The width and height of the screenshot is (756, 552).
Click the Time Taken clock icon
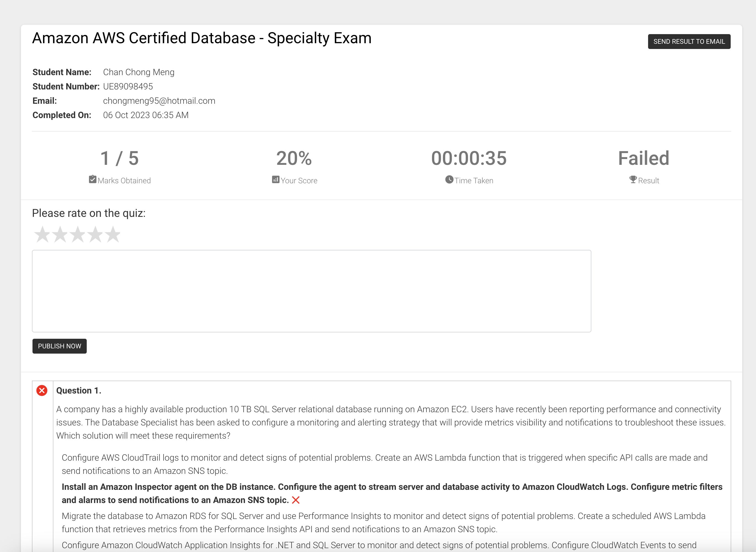click(x=449, y=179)
